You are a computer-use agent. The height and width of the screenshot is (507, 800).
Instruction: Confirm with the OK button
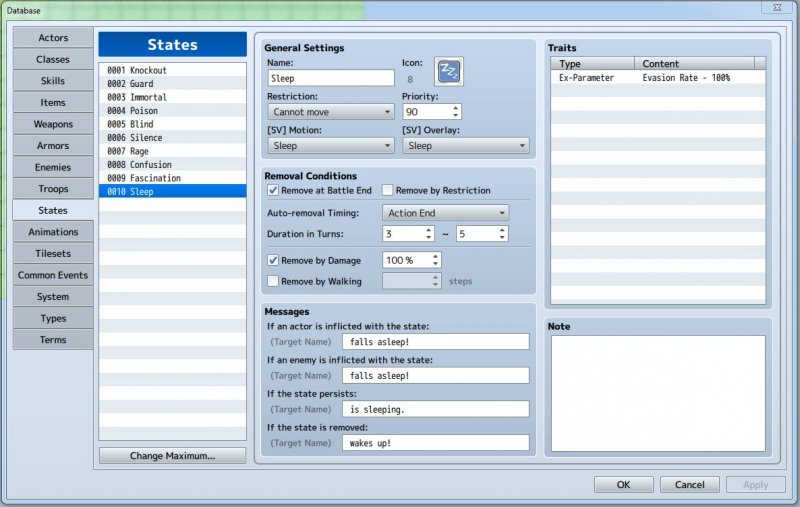pos(623,485)
